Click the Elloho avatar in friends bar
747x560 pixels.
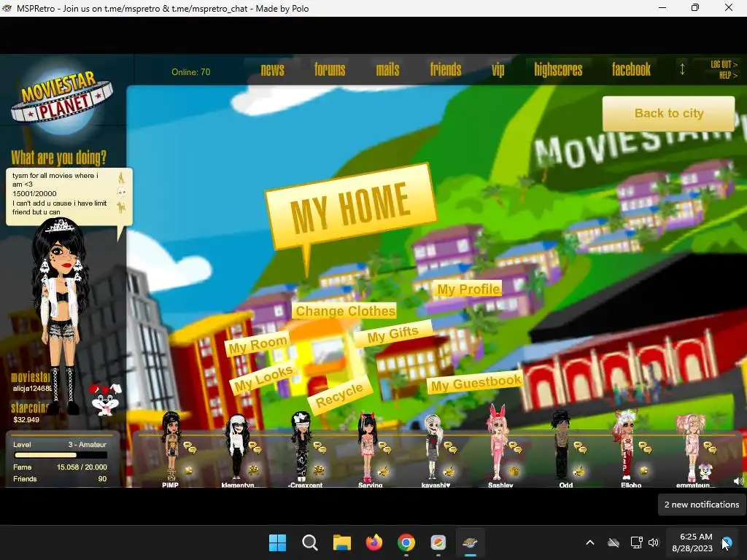tap(625, 445)
